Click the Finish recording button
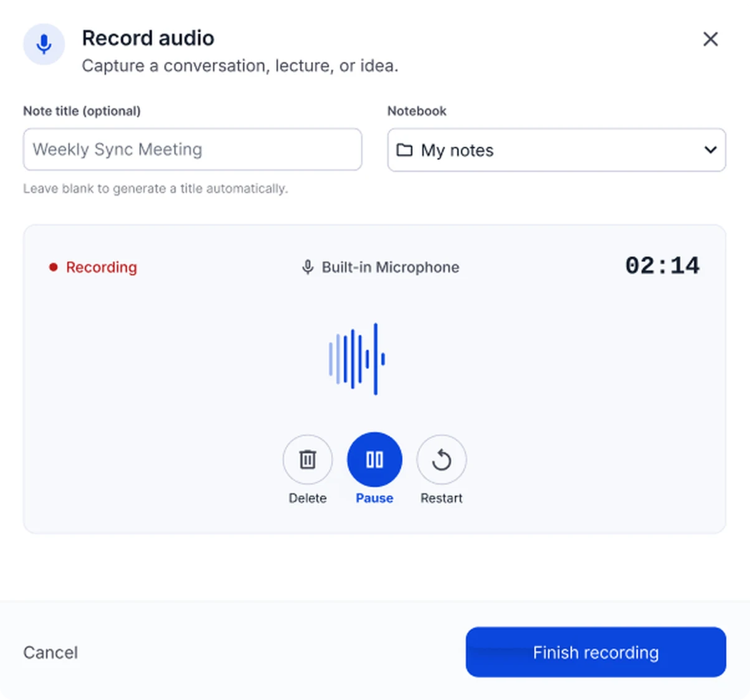The height and width of the screenshot is (700, 750). [596, 652]
